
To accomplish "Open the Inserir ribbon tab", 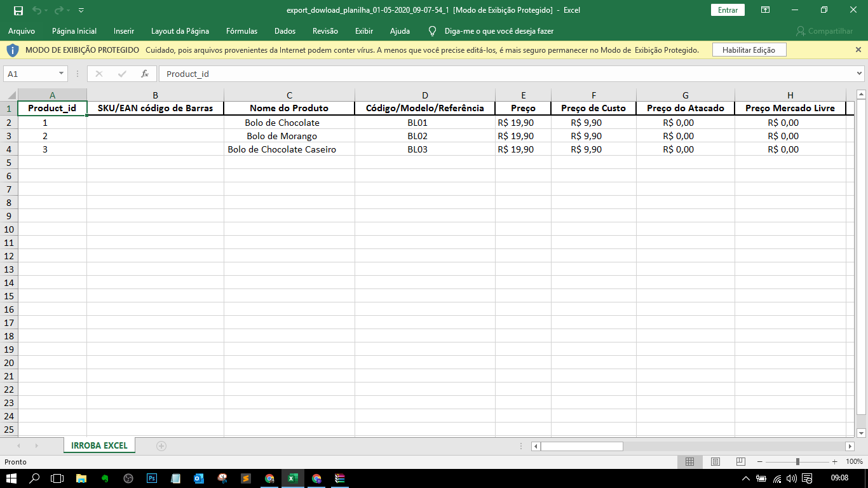I will (x=124, y=30).
